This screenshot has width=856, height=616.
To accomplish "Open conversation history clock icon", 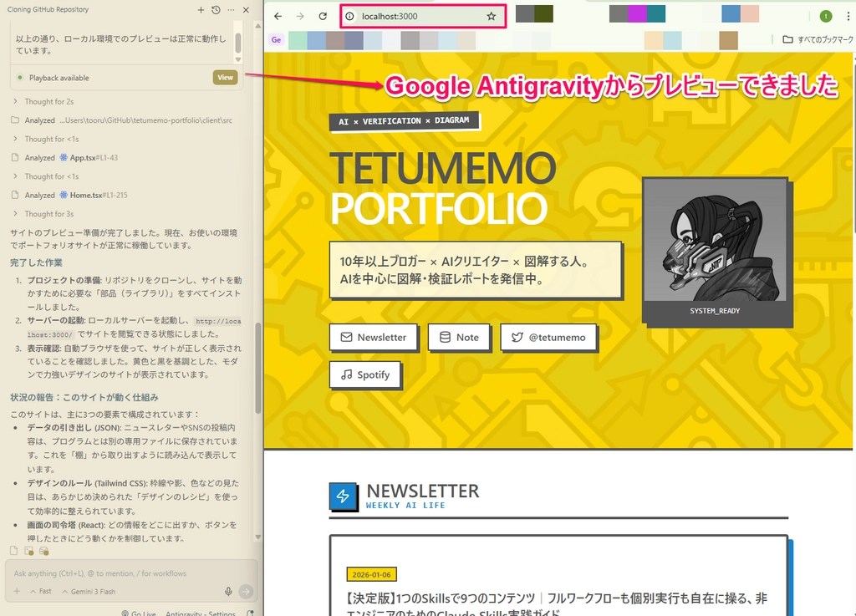I will pyautogui.click(x=217, y=10).
